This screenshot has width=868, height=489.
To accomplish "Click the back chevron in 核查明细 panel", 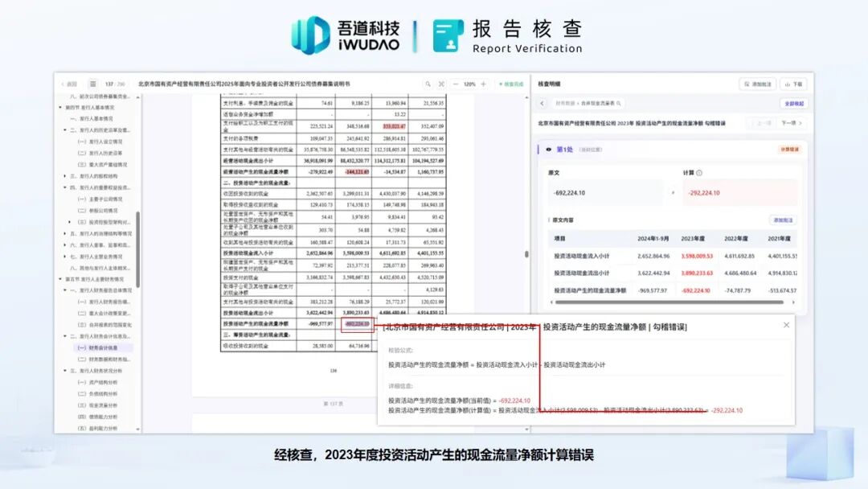I will click(542, 103).
